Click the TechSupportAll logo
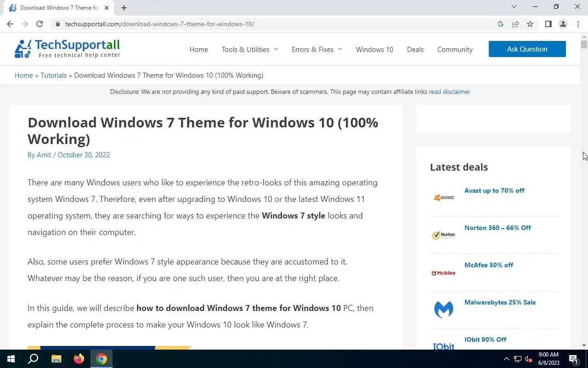588x368 pixels. (67, 49)
